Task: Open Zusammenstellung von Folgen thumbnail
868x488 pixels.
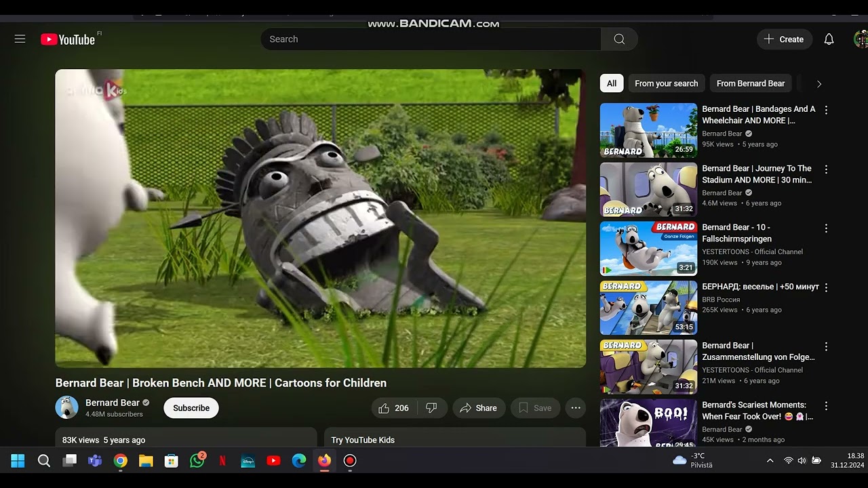Action: (x=648, y=367)
